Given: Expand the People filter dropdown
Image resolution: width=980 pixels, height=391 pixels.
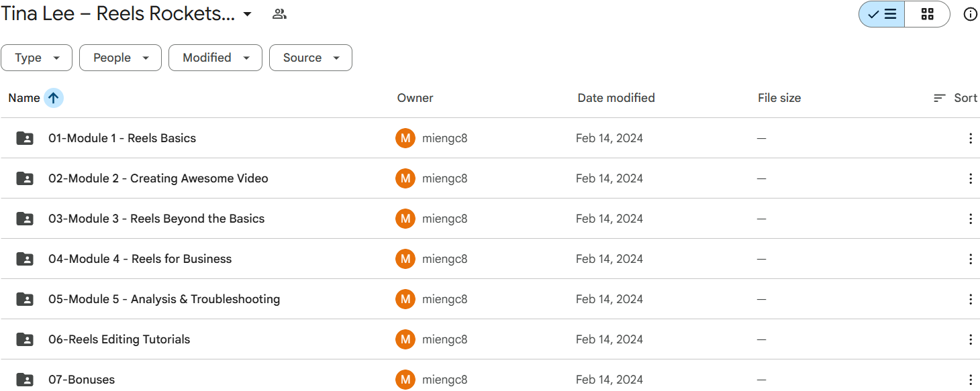Looking at the screenshot, I should point(120,58).
